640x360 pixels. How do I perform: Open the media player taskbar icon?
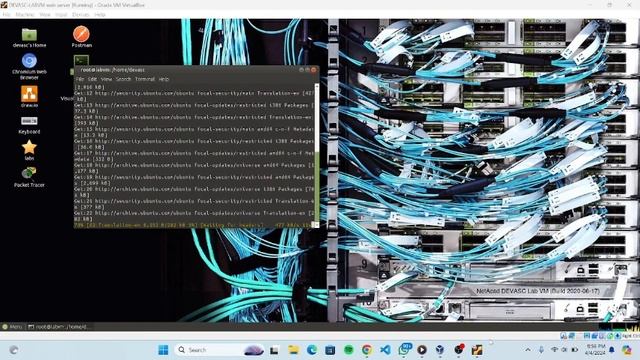(x=422, y=350)
